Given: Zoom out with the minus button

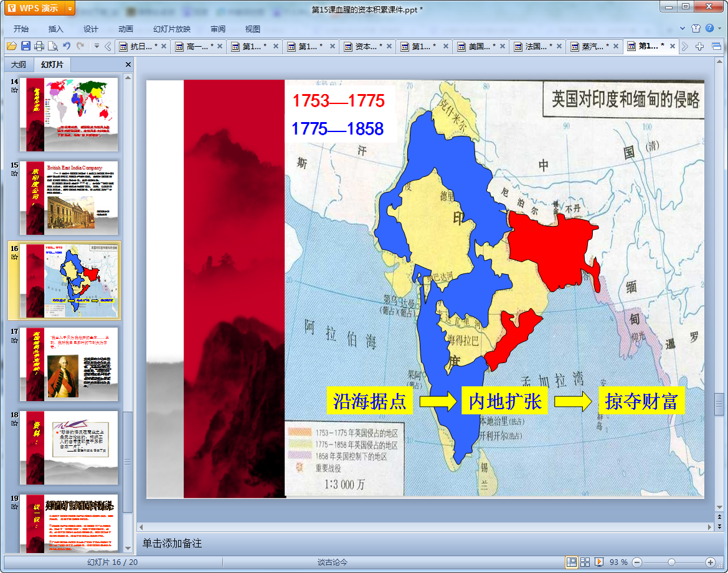Looking at the screenshot, I should (638, 562).
